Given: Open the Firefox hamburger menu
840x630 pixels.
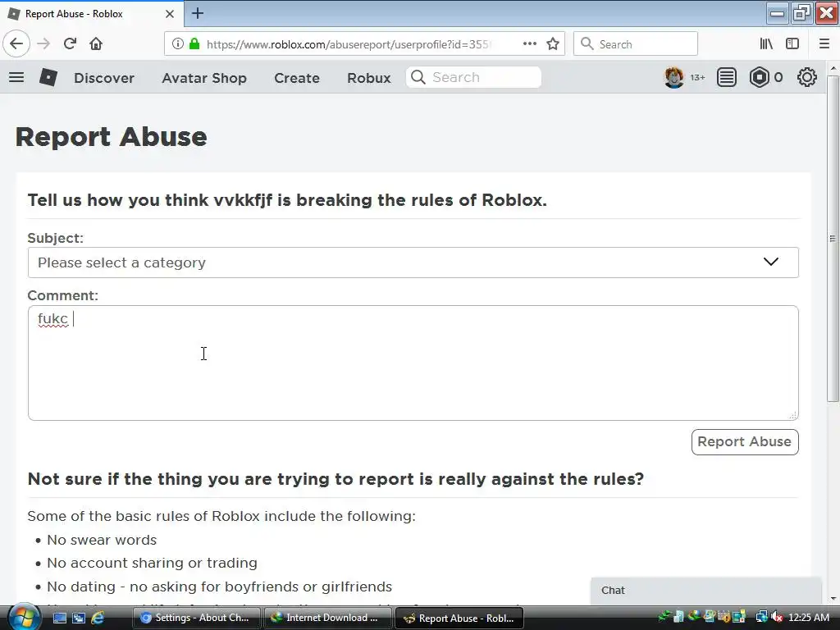Looking at the screenshot, I should (824, 44).
